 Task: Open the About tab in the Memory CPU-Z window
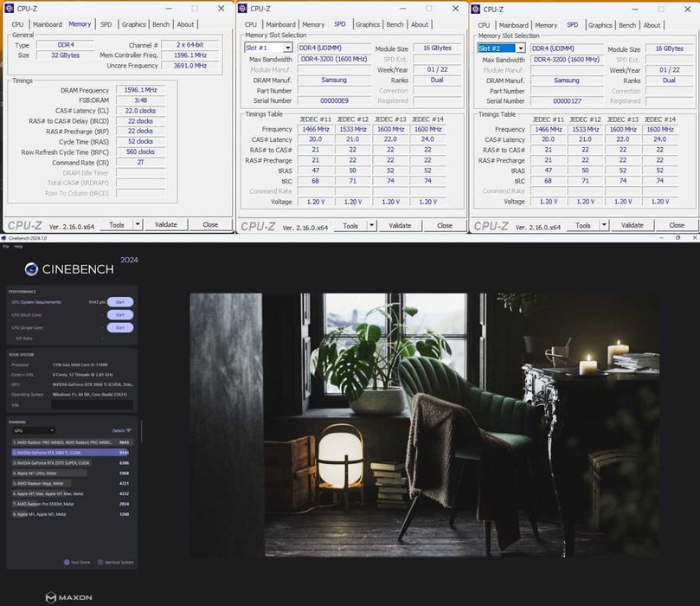coord(185,24)
